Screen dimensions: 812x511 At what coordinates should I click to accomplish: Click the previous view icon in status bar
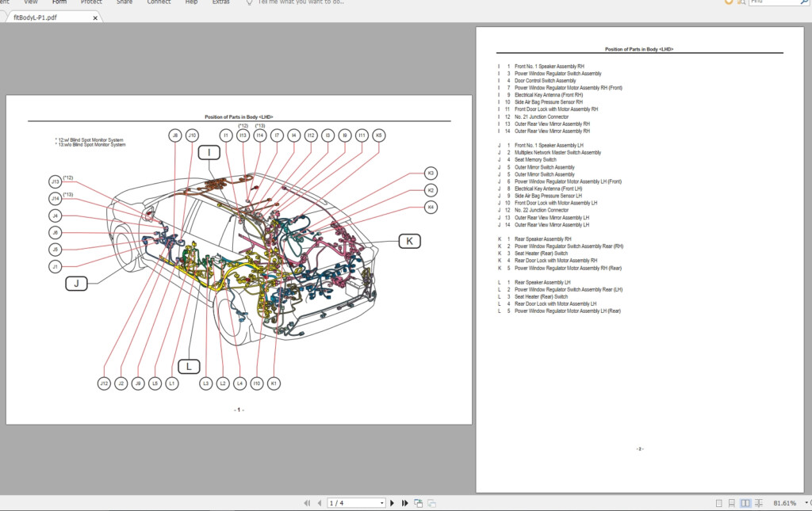pos(419,503)
